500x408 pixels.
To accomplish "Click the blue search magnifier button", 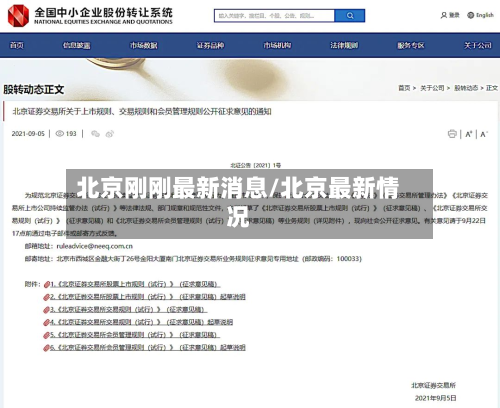I will (x=350, y=16).
